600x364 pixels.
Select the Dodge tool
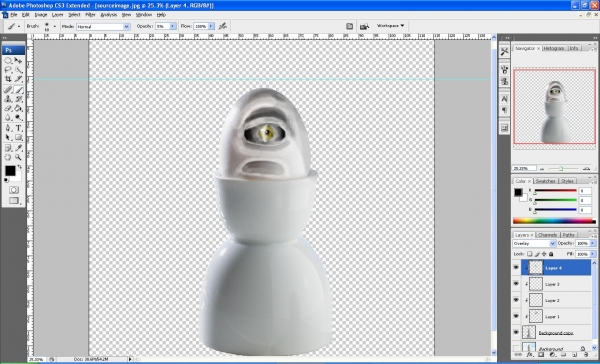click(18, 118)
